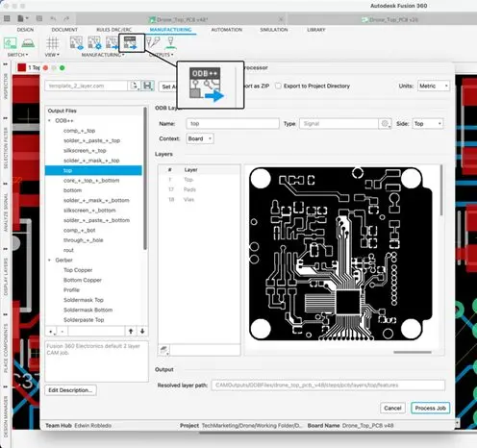
Task: Open the ANALYZE SIGNAL side panel
Action: [x=6, y=212]
